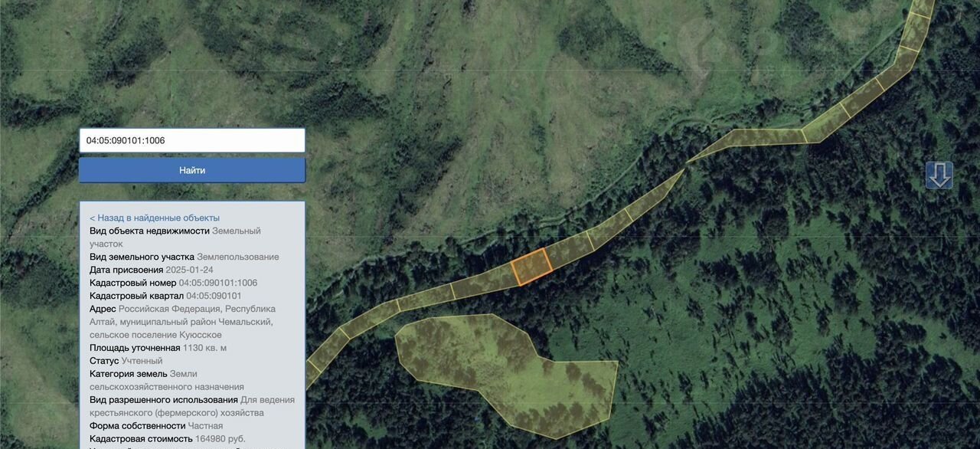This screenshot has height=449, width=980.
Task: Click the Найти search button
Action: (192, 170)
